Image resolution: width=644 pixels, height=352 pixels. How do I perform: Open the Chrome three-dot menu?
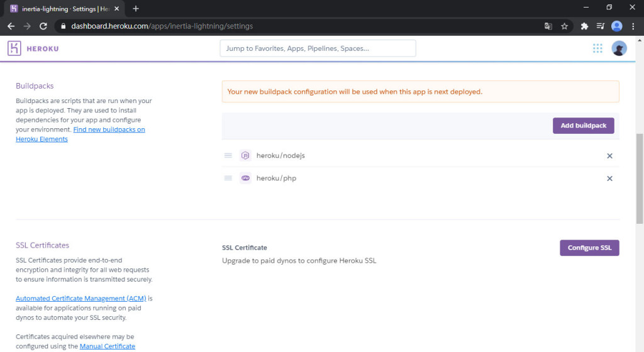tap(633, 26)
